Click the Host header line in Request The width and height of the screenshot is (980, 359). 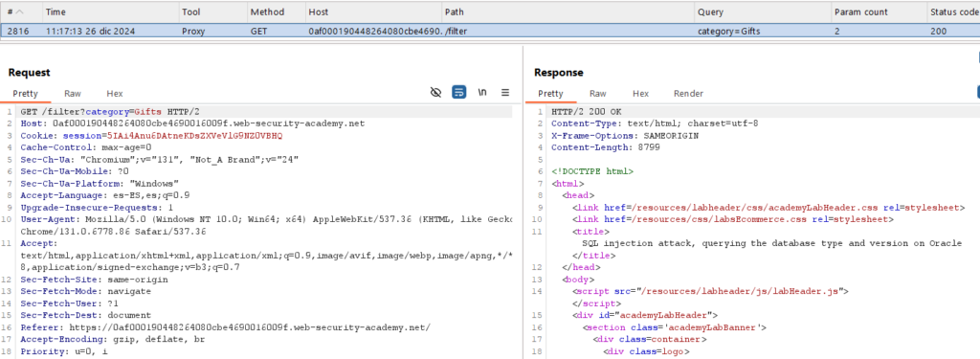pos(192,123)
